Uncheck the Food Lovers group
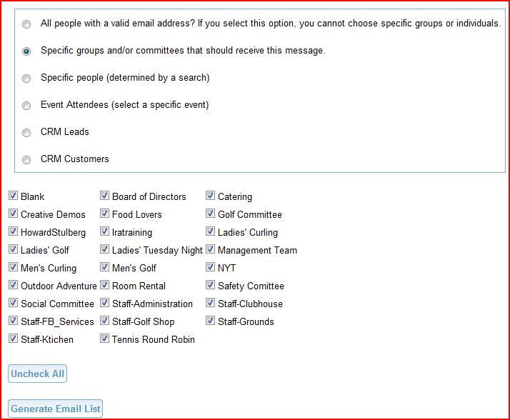The image size is (510, 420). (104, 214)
